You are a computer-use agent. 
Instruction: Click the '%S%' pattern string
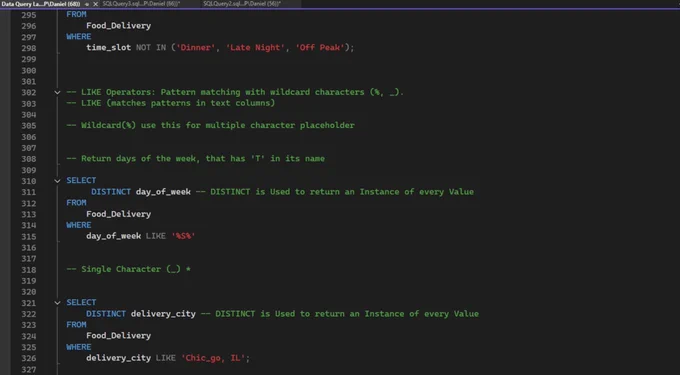tap(183, 236)
